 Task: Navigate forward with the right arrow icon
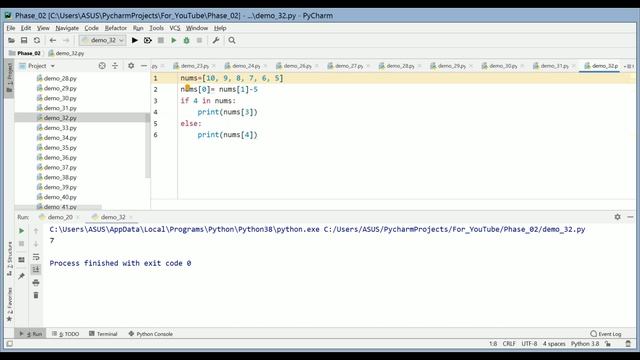point(66,40)
